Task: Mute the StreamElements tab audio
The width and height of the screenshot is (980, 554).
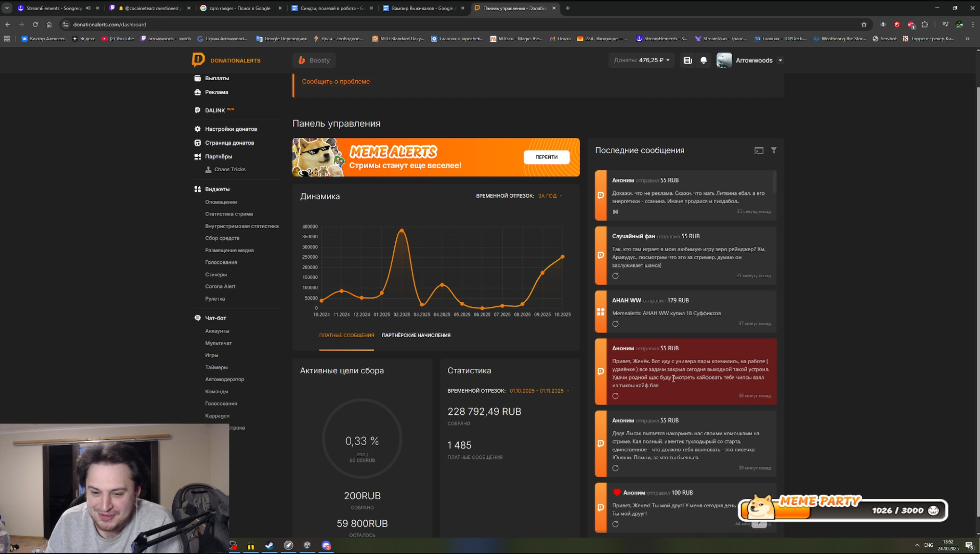Action: coord(88,8)
